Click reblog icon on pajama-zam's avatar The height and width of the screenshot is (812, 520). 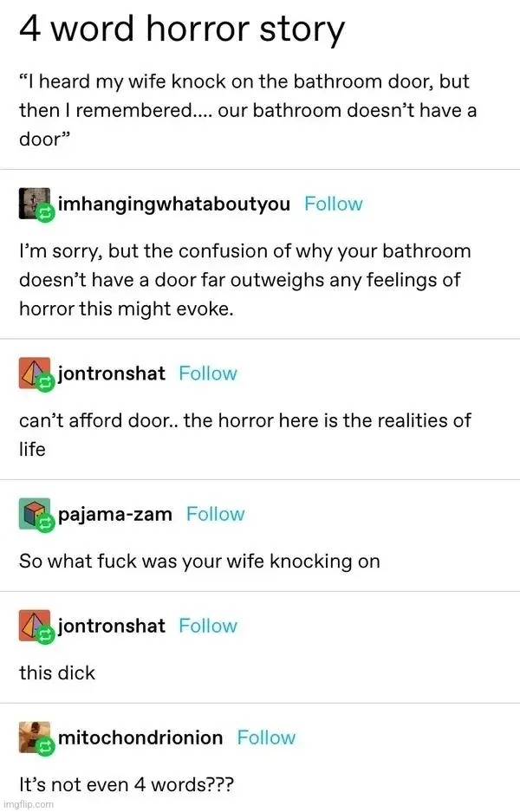pyautogui.click(x=46, y=523)
